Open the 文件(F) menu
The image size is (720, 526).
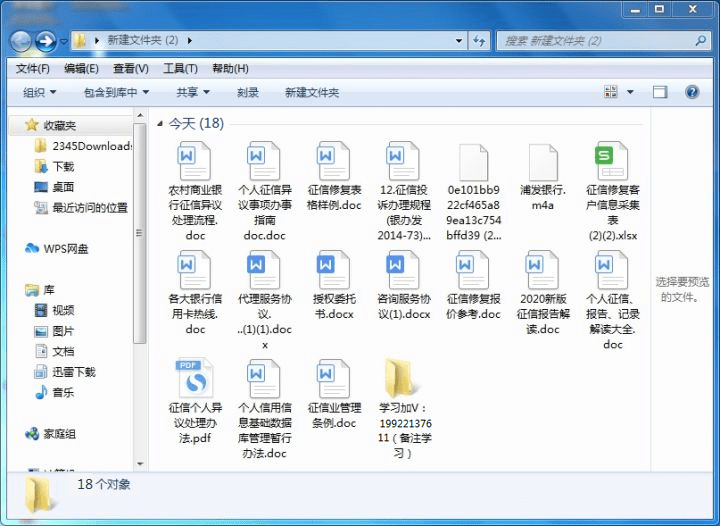[x=32, y=68]
